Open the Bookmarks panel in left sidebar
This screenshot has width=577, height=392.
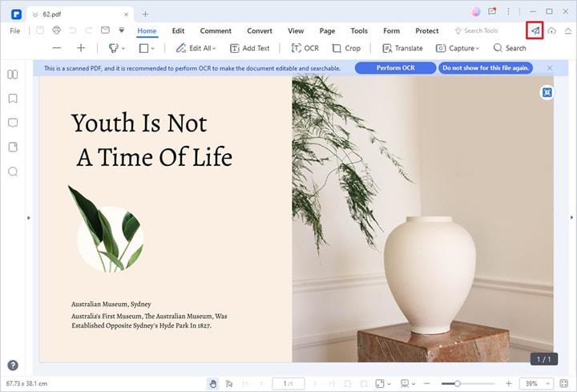(x=13, y=99)
